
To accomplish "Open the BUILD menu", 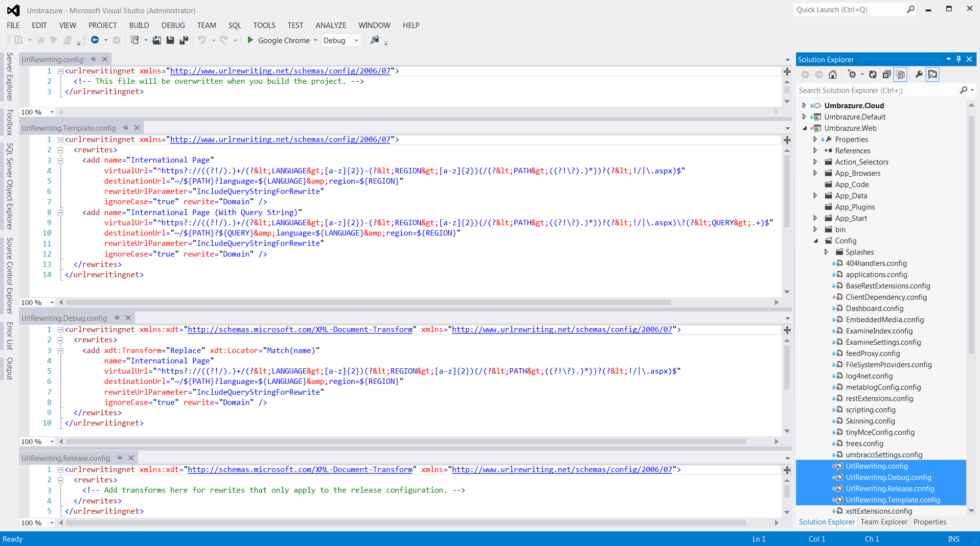I will coord(139,25).
